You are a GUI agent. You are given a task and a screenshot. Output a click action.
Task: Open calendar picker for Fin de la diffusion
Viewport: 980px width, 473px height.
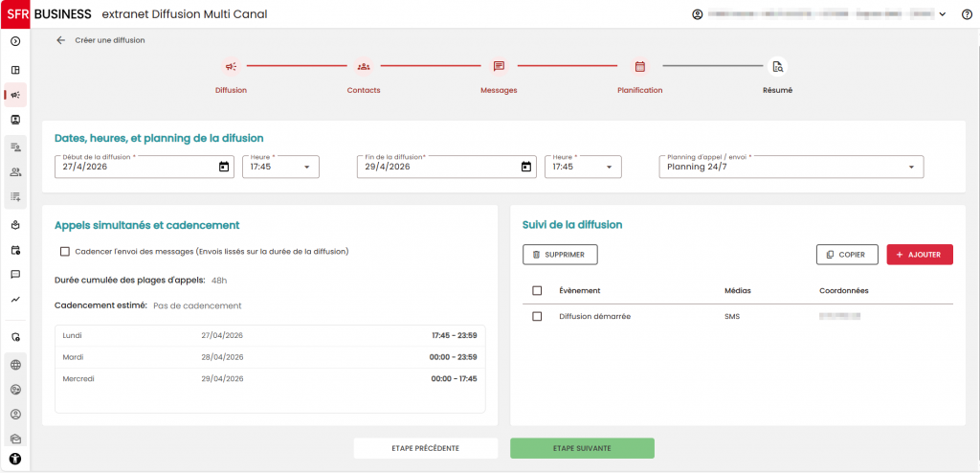pyautogui.click(x=526, y=167)
